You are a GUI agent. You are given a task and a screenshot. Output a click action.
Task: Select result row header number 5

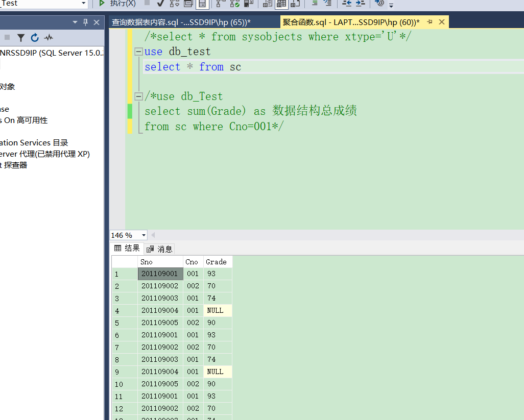coord(125,323)
